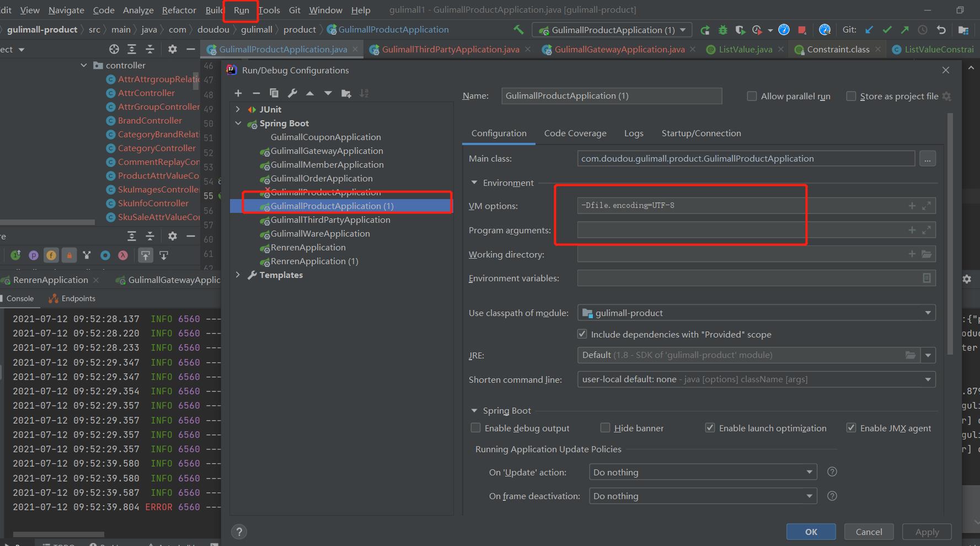
Task: Toggle show properties 'p' icon in Structure
Action: (x=34, y=255)
